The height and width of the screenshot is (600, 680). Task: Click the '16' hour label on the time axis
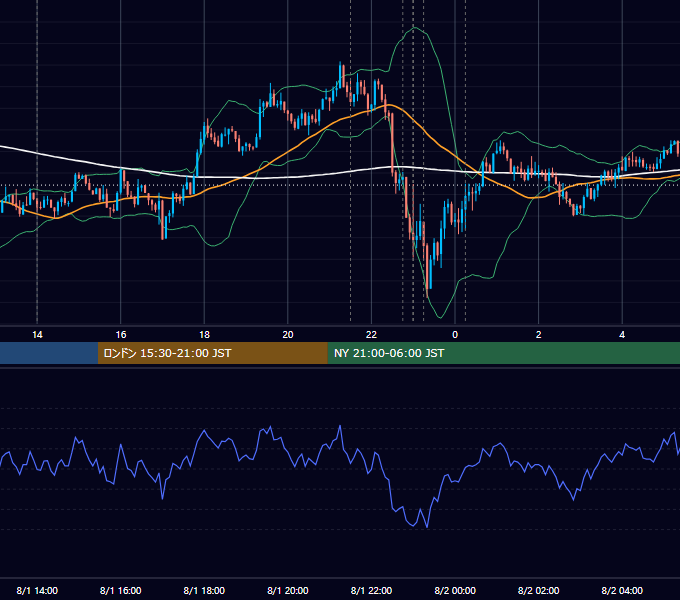[x=121, y=335]
